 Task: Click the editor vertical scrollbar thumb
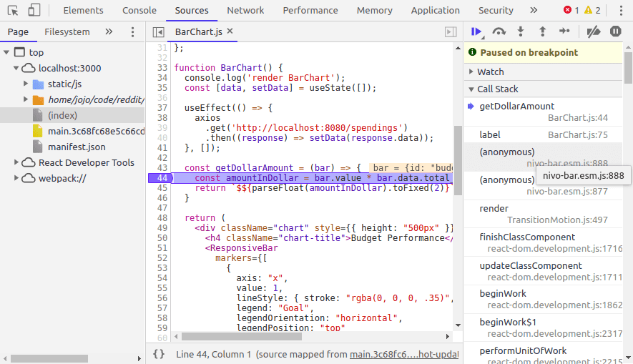tap(458, 160)
